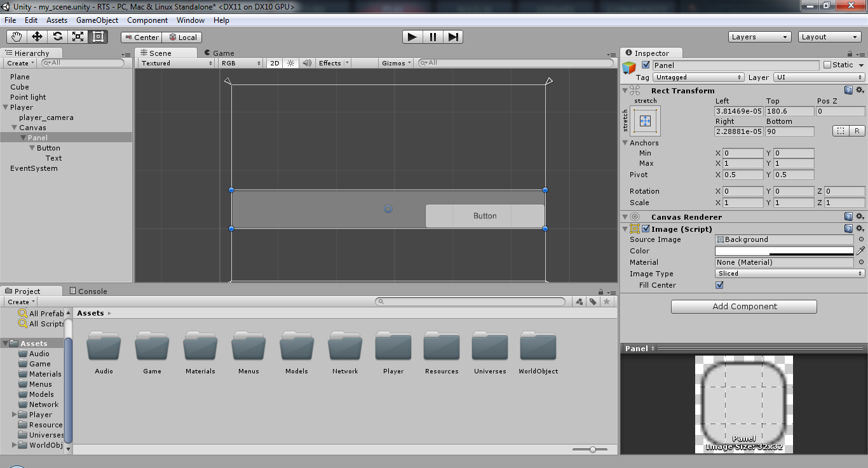The height and width of the screenshot is (468, 868).
Task: Open Canvas Renderer gear settings menu
Action: coord(860,217)
